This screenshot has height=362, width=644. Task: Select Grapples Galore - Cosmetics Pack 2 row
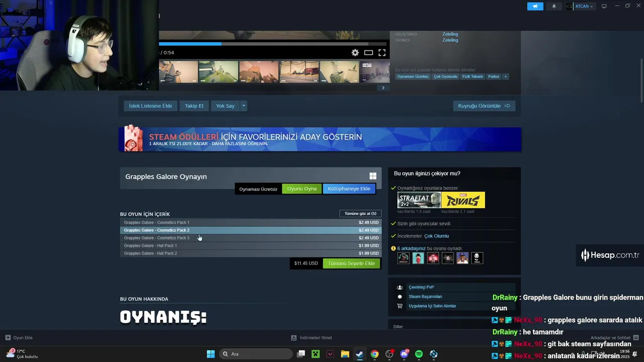[x=251, y=230]
